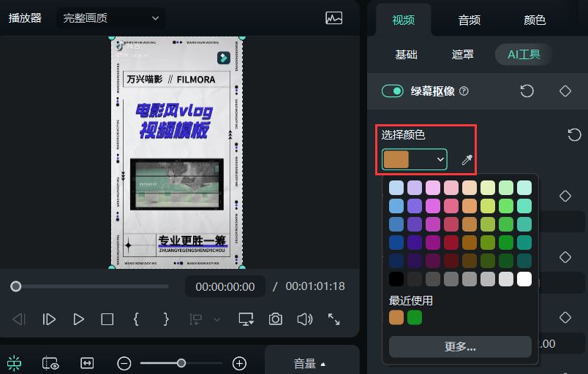Choose the white color swatch
The width and height of the screenshot is (588, 374).
524,279
